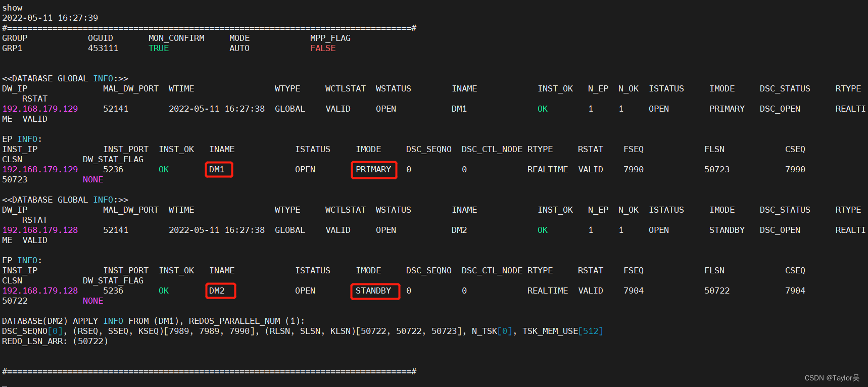Select IP 192.168.179.128 in EP info
The height and width of the screenshot is (387, 868).
(40, 291)
